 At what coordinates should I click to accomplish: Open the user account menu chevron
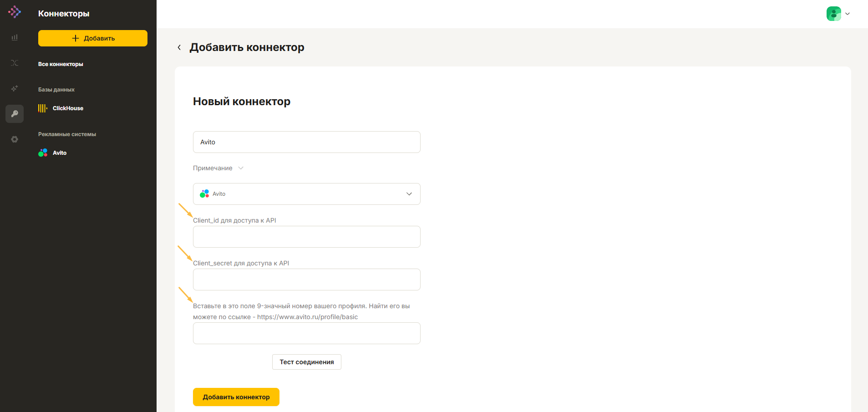click(x=848, y=14)
